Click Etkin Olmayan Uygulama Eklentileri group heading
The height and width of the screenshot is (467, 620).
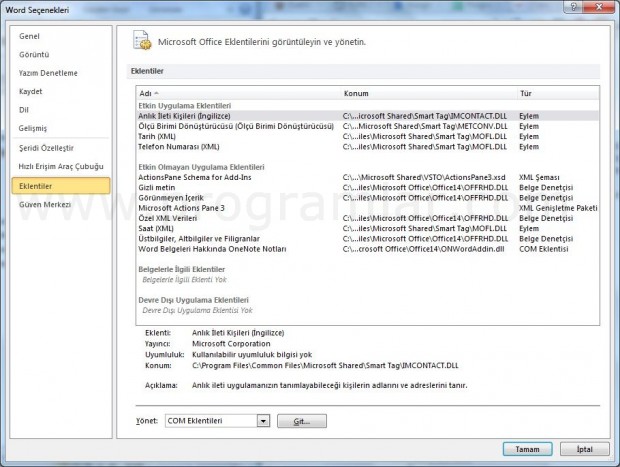coord(201,167)
